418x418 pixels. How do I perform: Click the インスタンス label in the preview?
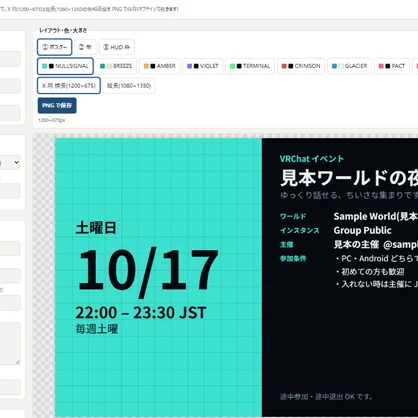pyautogui.click(x=299, y=230)
